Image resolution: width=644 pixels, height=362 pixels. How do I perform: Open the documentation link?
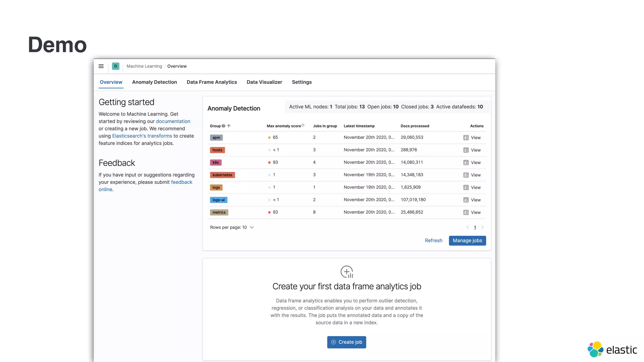click(x=173, y=121)
